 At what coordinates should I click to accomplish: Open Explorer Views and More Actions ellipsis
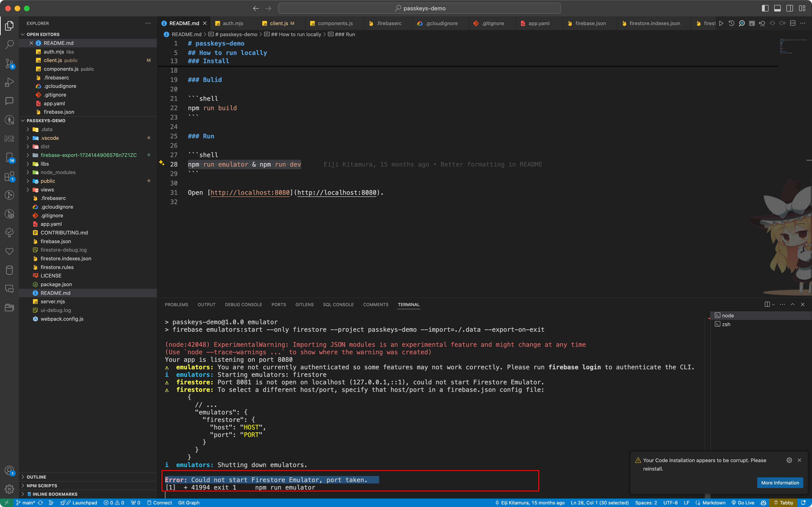[148, 23]
